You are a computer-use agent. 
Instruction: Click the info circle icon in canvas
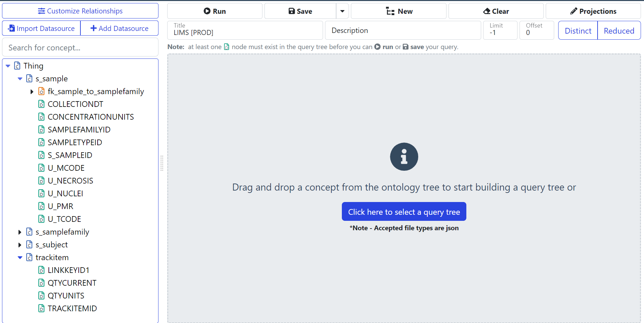coord(404,157)
